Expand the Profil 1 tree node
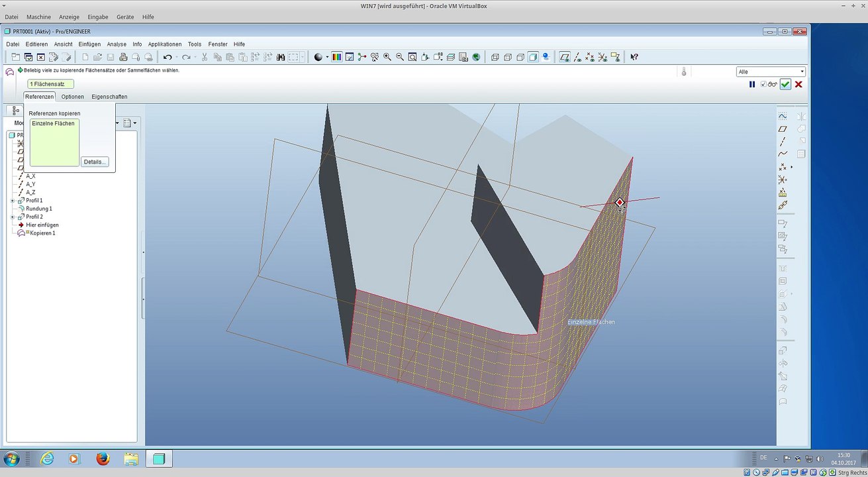 tap(13, 201)
